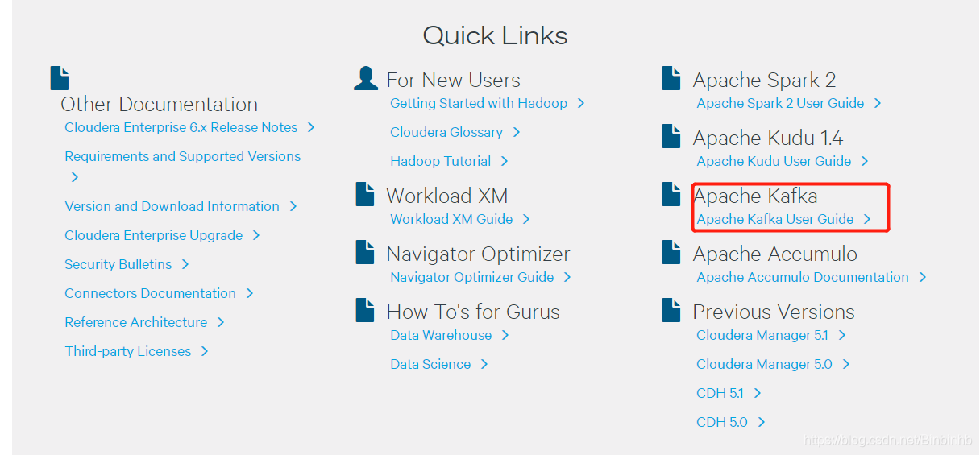The width and height of the screenshot is (980, 455).
Task: Click chevron after Apache Kafka User Guide
Action: [x=867, y=219]
